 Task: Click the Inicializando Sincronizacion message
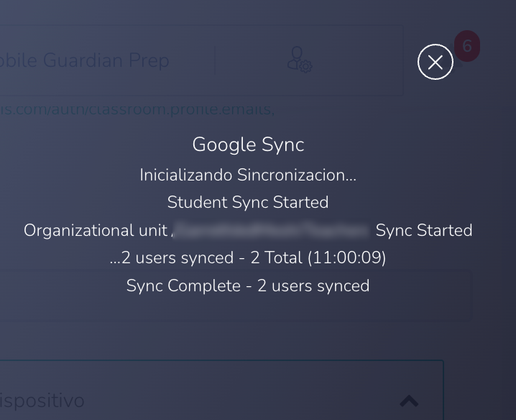pos(248,175)
